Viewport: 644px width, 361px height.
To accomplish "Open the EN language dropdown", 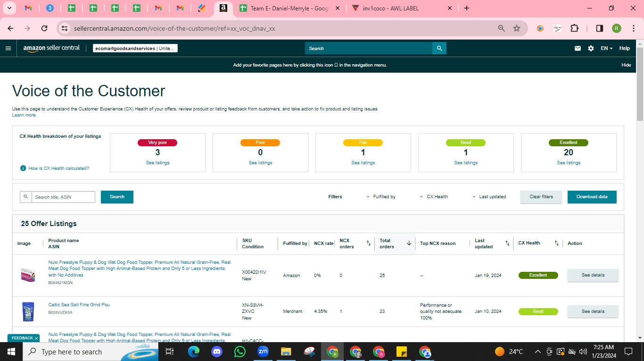I will 606,48.
